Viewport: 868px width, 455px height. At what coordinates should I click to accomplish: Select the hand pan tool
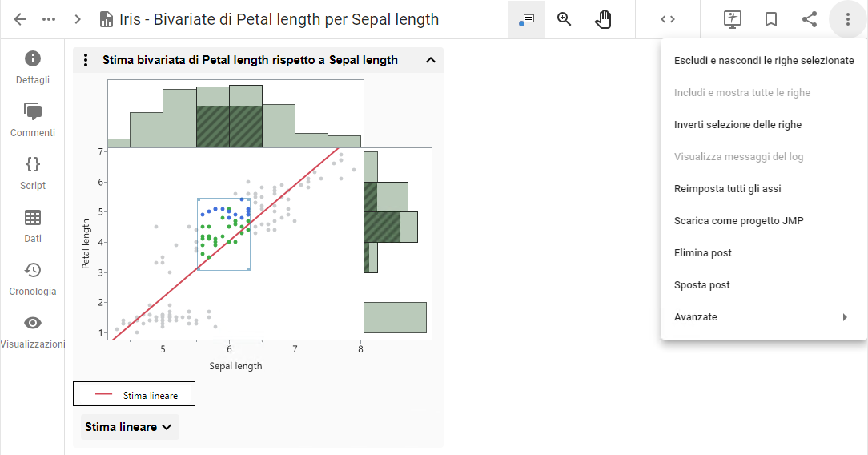coord(603,19)
